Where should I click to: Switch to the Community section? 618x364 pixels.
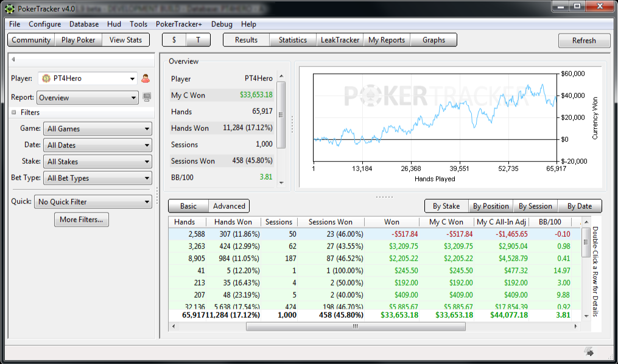click(31, 40)
